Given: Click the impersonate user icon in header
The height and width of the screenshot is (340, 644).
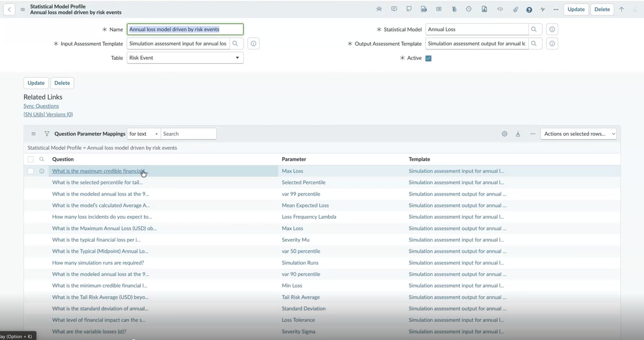Looking at the screenshot, I should [x=379, y=9].
